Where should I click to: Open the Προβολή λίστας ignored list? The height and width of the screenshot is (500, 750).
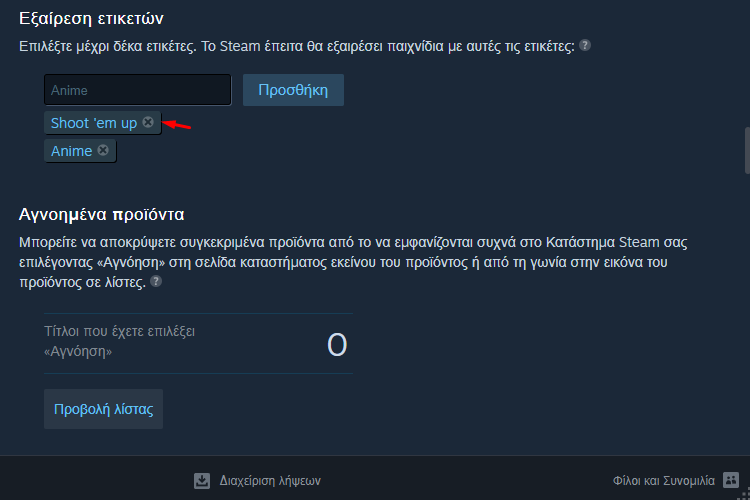pyautogui.click(x=103, y=409)
